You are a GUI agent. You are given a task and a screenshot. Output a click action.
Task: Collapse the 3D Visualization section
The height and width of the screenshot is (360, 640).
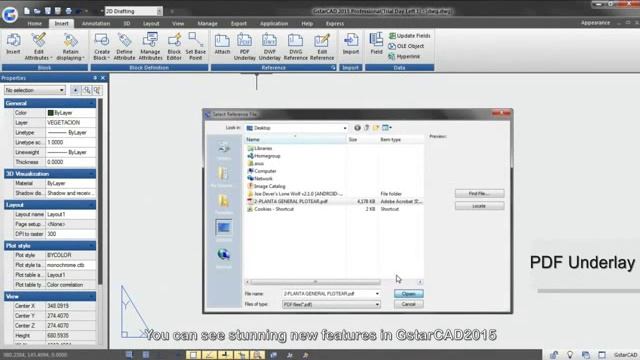(91, 174)
